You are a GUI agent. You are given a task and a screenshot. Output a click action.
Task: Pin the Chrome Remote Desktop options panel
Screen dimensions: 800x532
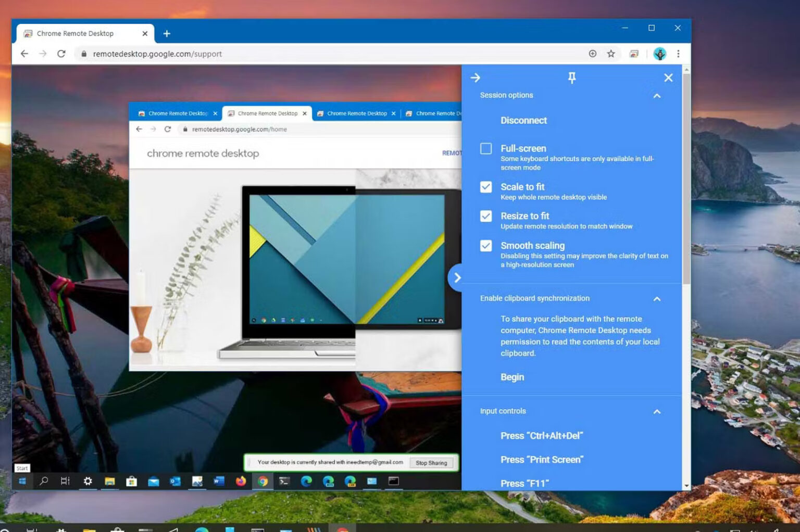pyautogui.click(x=571, y=77)
